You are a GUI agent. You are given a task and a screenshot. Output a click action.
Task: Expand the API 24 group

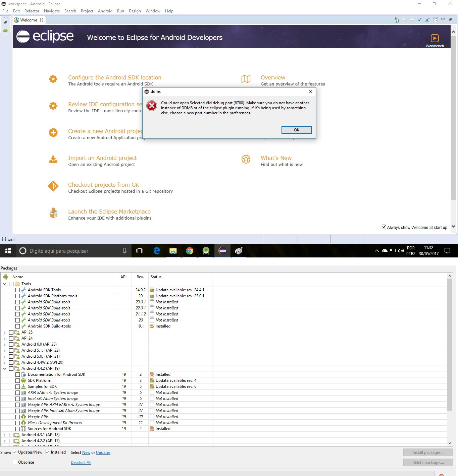5,338
